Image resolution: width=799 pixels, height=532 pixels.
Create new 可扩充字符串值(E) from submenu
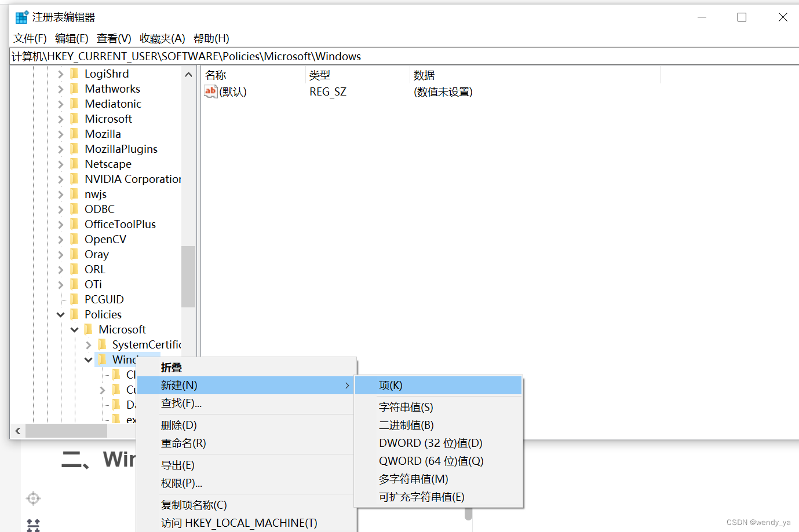[x=439, y=497]
